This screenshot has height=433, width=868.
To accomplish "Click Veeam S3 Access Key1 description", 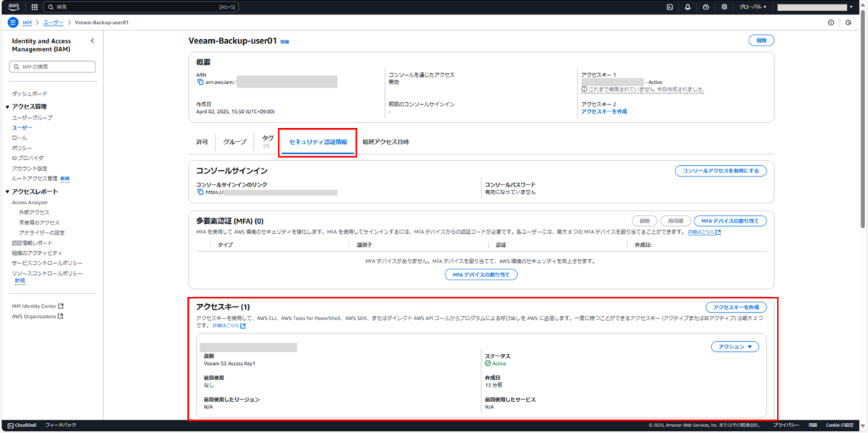I will point(230,363).
